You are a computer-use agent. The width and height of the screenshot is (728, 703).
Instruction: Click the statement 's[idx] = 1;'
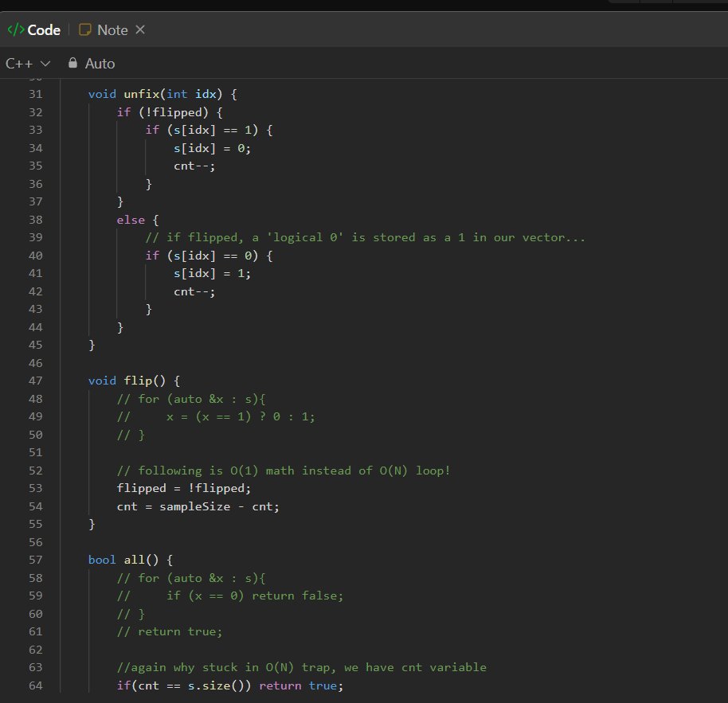[x=212, y=274]
